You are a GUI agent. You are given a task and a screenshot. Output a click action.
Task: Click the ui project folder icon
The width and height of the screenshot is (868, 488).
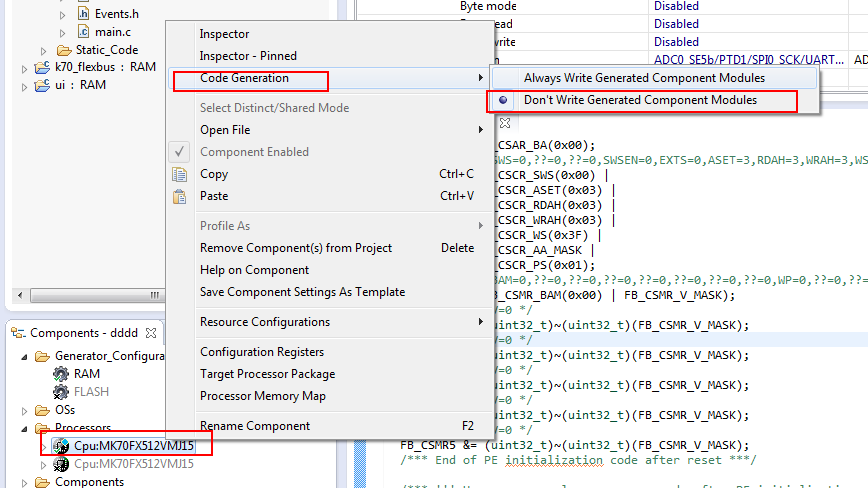(x=42, y=85)
